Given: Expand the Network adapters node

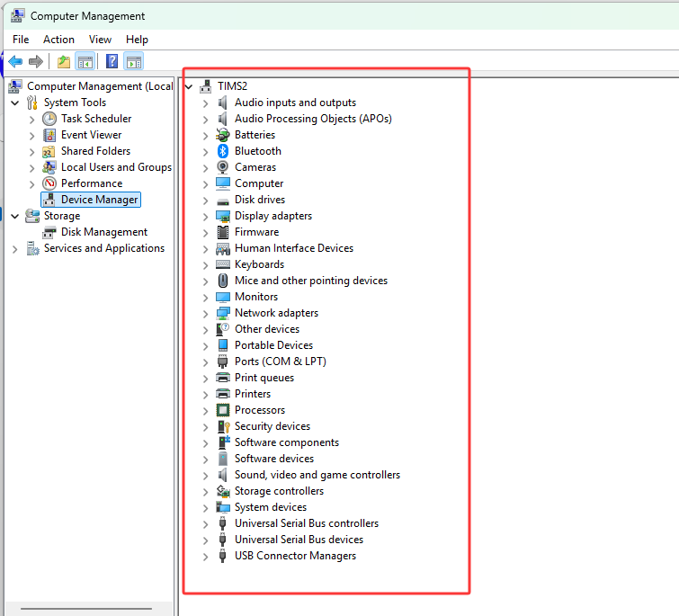Looking at the screenshot, I should [205, 313].
